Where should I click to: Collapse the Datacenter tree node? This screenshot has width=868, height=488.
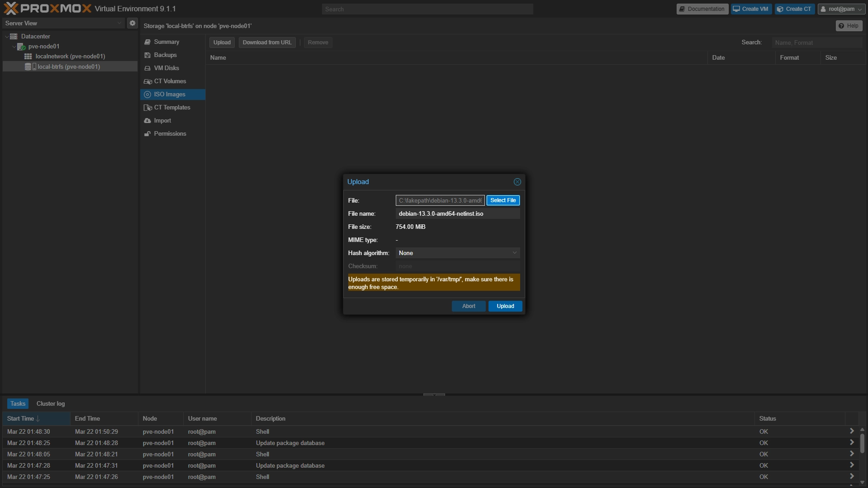(x=7, y=36)
